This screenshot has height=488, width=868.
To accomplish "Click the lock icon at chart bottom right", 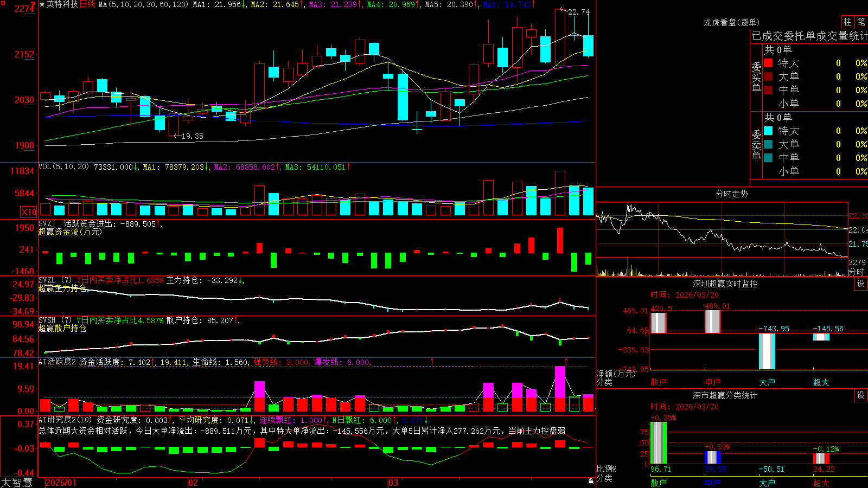I will pos(591,481).
